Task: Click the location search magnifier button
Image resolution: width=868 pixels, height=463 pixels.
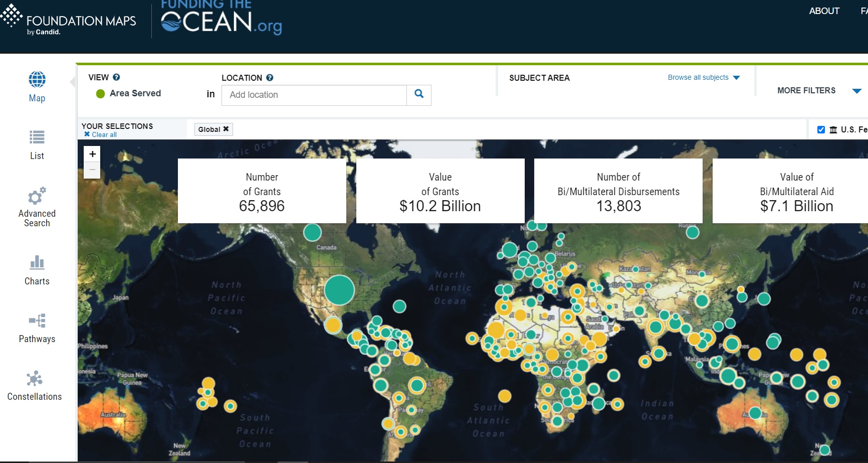Action: tap(419, 95)
